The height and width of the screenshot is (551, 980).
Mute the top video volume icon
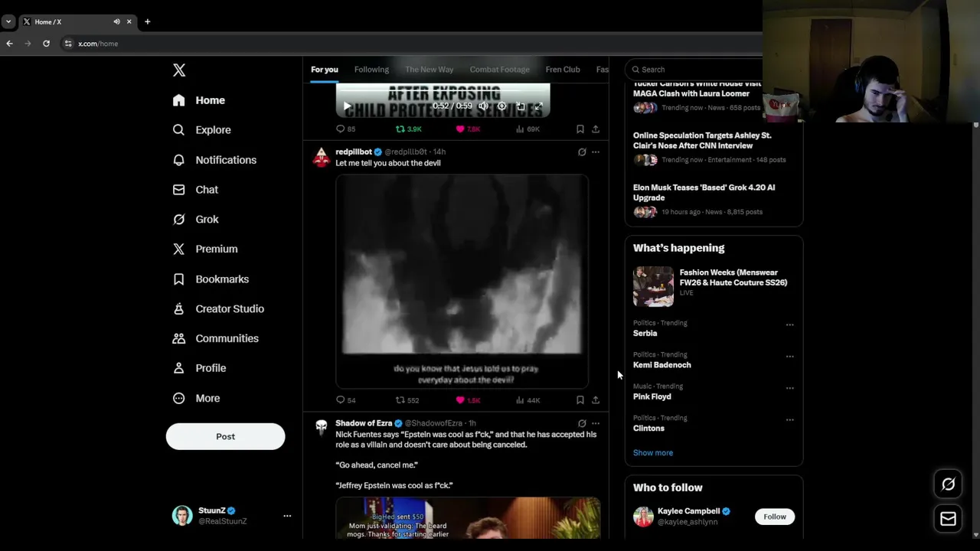pos(483,106)
